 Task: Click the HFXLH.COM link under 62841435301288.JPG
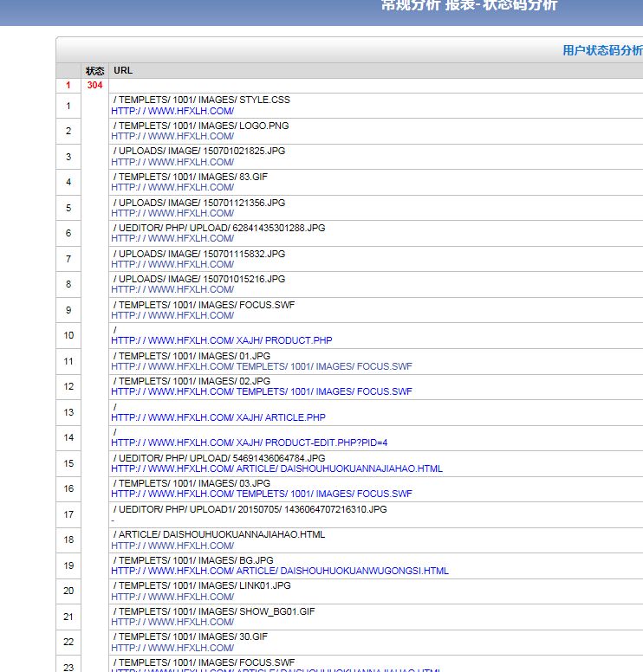pyautogui.click(x=172, y=238)
